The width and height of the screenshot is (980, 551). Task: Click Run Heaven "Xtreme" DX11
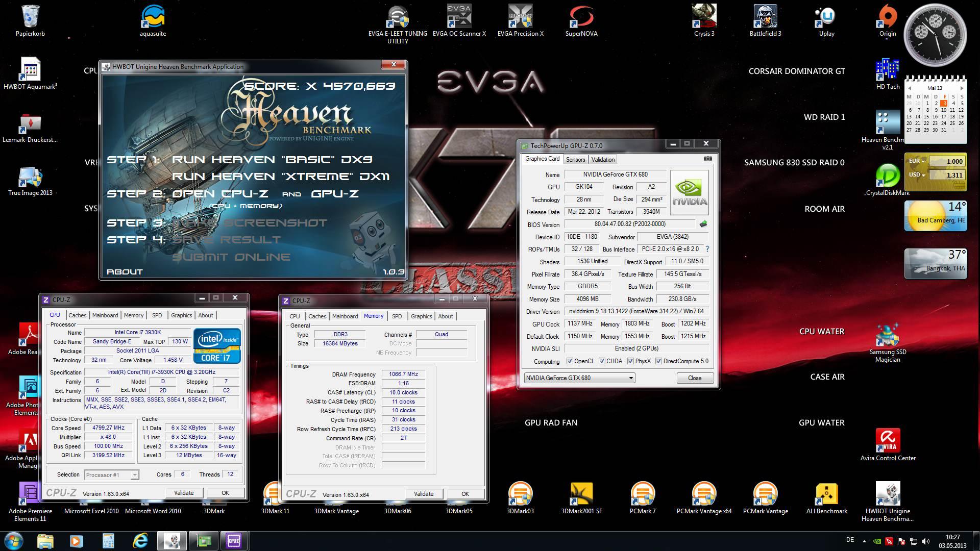point(281,177)
